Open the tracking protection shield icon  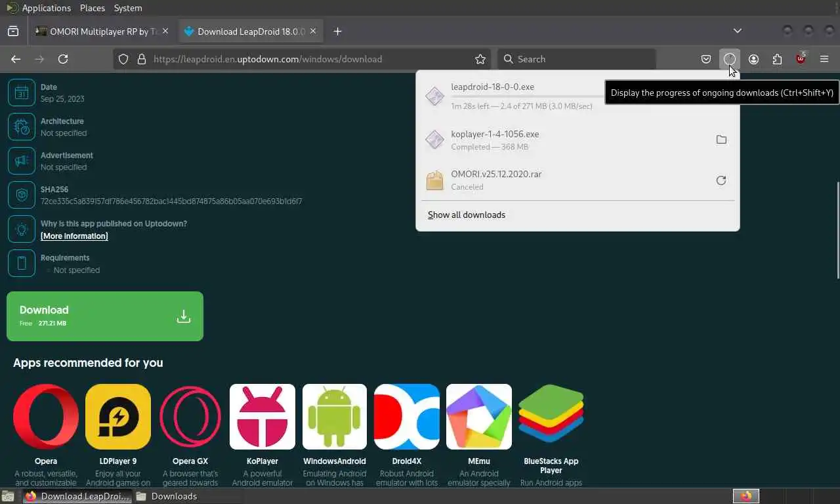(123, 59)
